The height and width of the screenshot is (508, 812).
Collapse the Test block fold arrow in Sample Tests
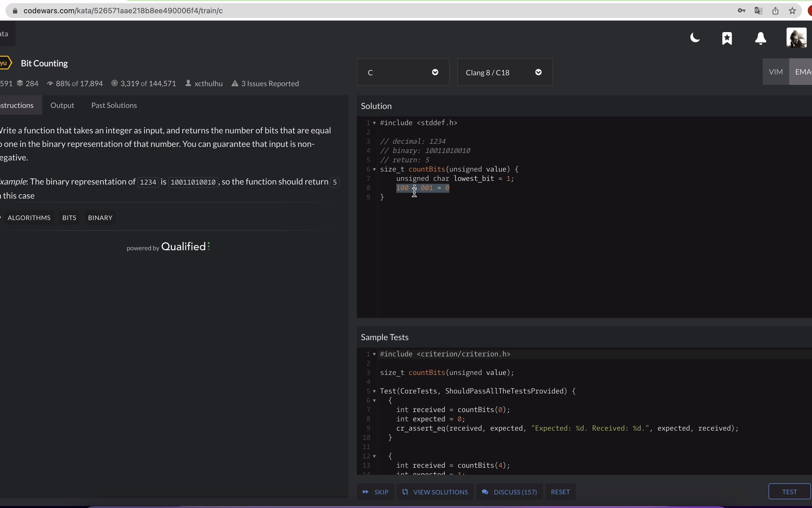point(374,391)
